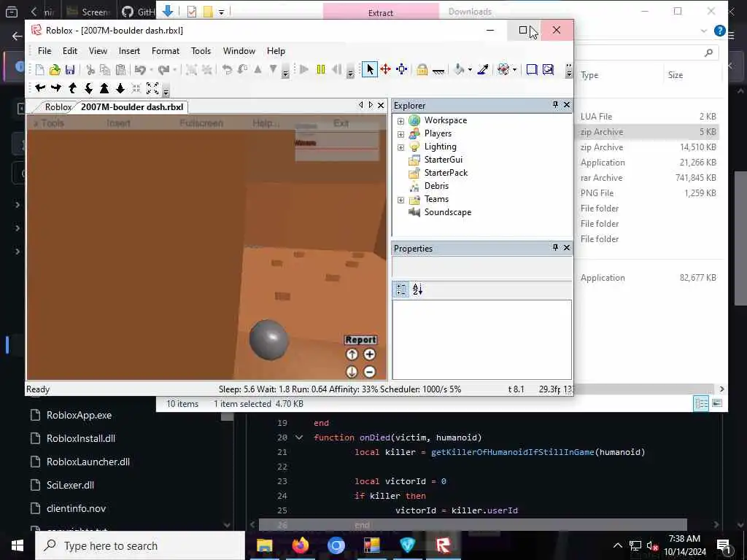
Task: Expand the Lighting tree node
Action: 400,147
